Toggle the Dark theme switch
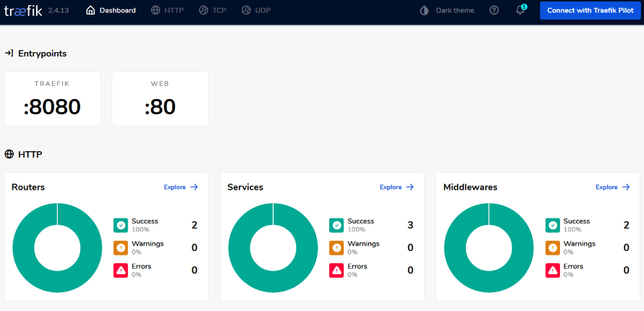Viewport: 644px width, 311px height. tap(447, 10)
